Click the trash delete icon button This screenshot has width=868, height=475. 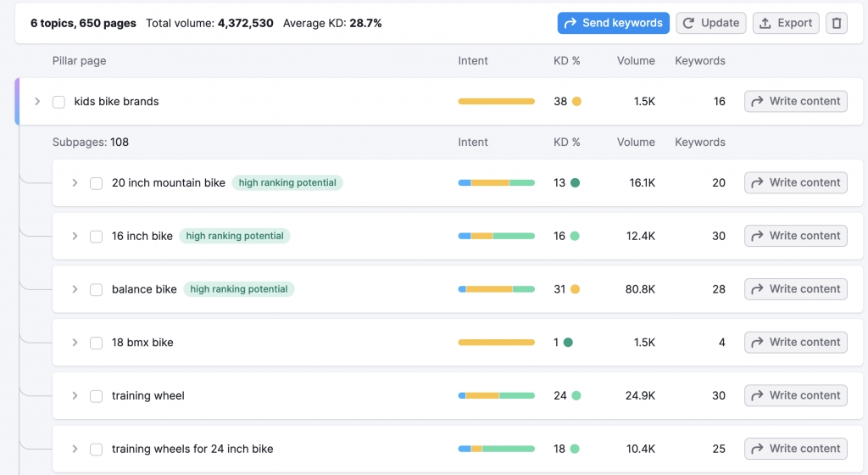pos(837,23)
